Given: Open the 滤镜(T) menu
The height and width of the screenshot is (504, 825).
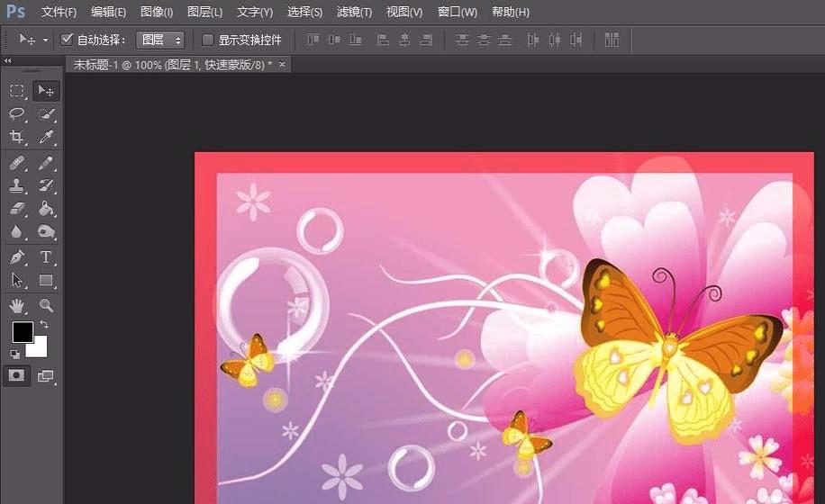Looking at the screenshot, I should (354, 12).
